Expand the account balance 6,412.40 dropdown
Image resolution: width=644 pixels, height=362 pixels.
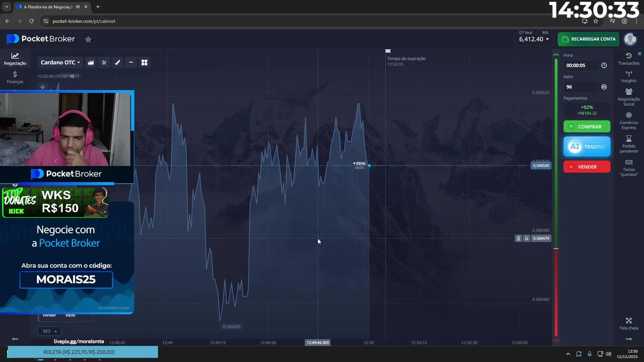[534, 39]
